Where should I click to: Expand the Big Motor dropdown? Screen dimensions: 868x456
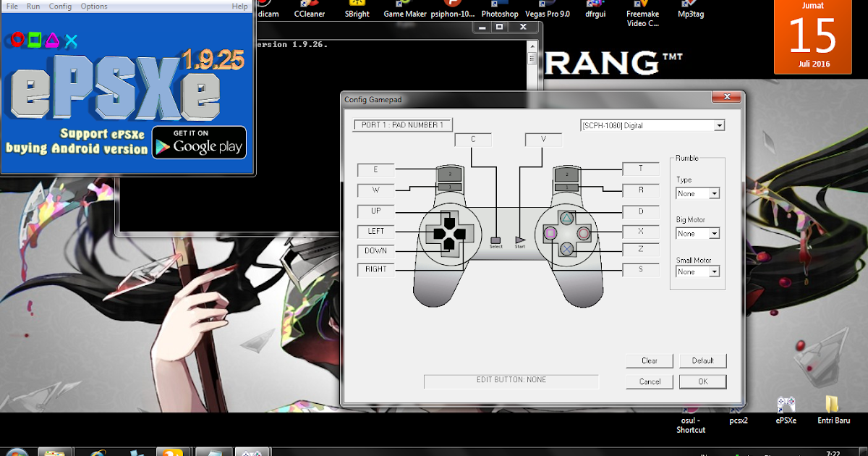[x=697, y=233]
